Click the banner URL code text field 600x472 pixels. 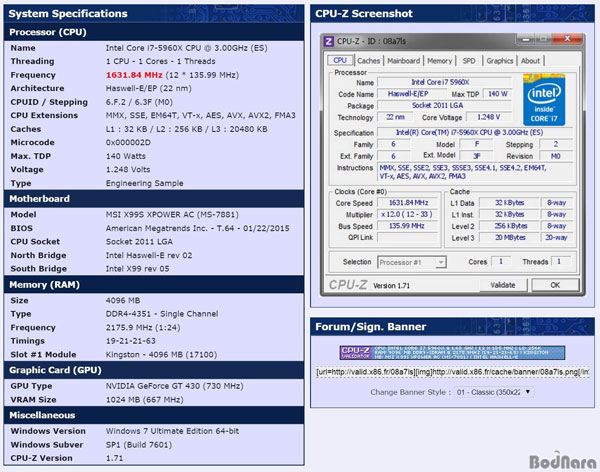[448, 373]
